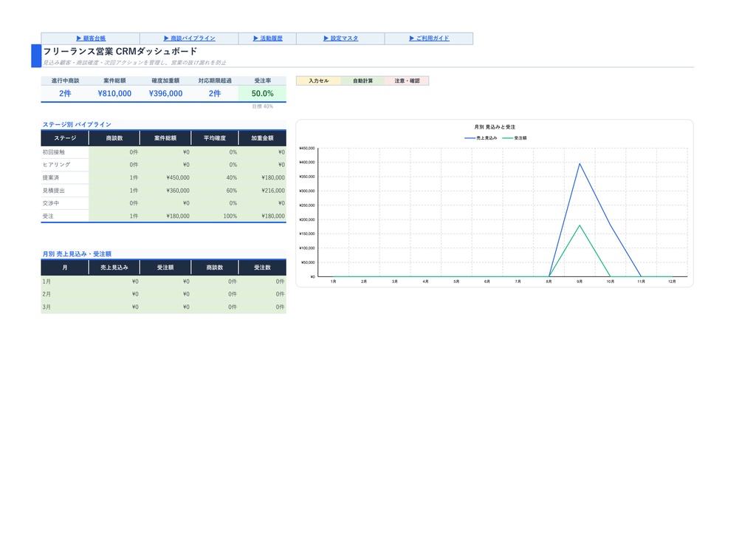Click the 自動計算 green legend swatch

[x=362, y=81]
